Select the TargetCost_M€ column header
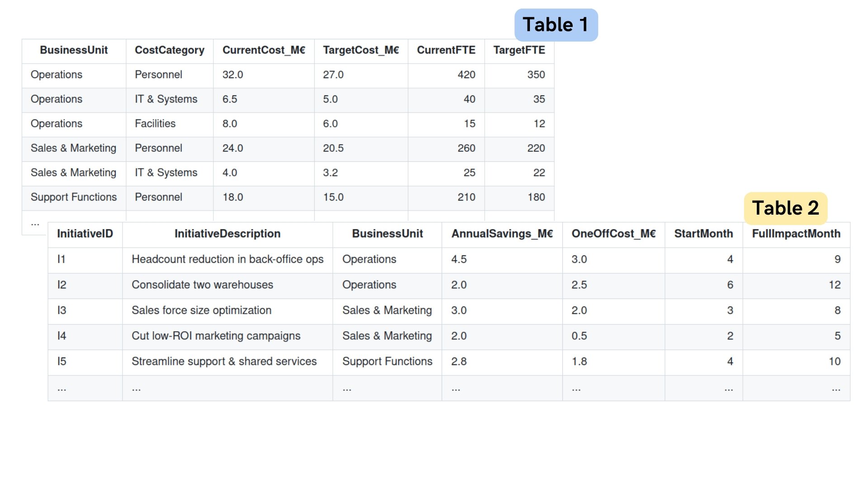868x488 pixels. (361, 50)
